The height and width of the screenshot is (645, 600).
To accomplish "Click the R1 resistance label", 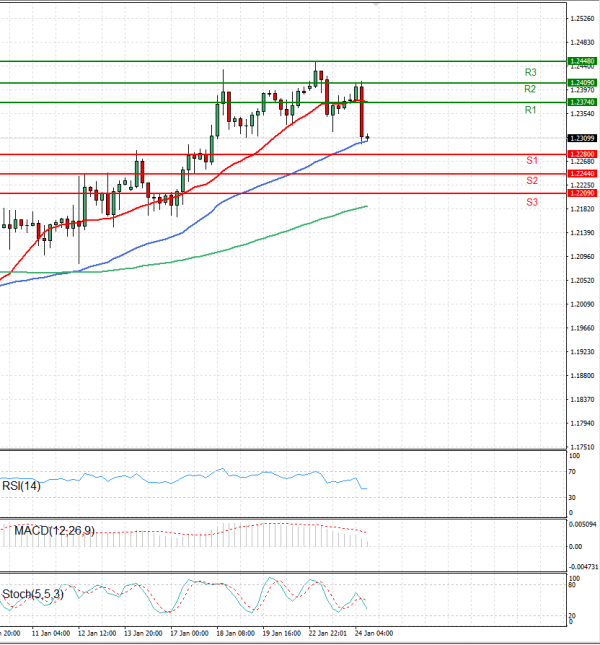I will click(531, 110).
